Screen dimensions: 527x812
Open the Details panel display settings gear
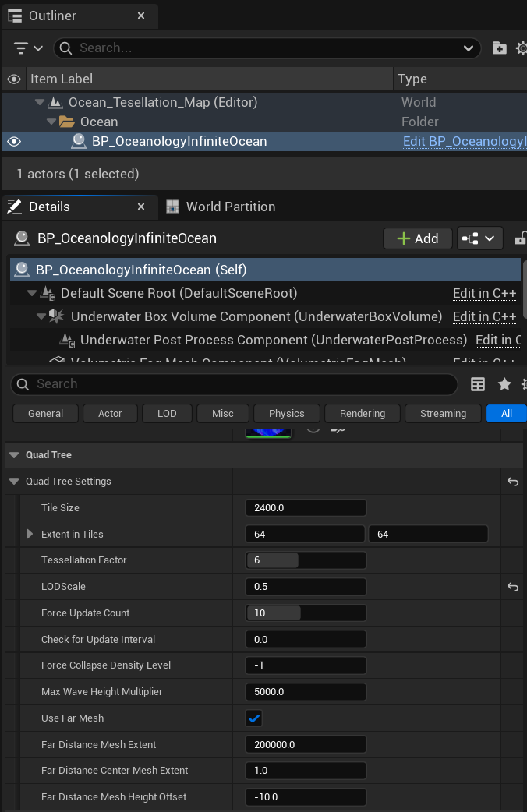[x=524, y=384]
